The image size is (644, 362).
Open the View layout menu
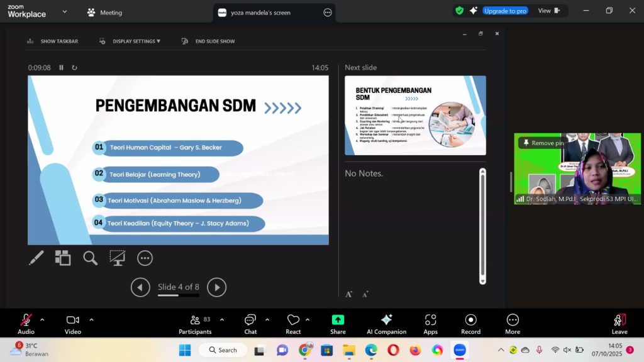click(548, 11)
